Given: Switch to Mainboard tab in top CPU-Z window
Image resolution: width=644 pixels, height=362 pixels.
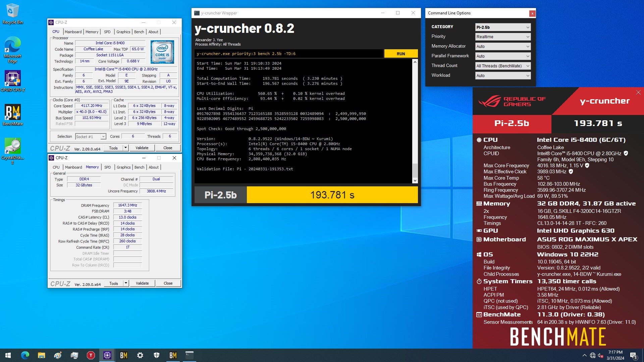Looking at the screenshot, I should (73, 32).
